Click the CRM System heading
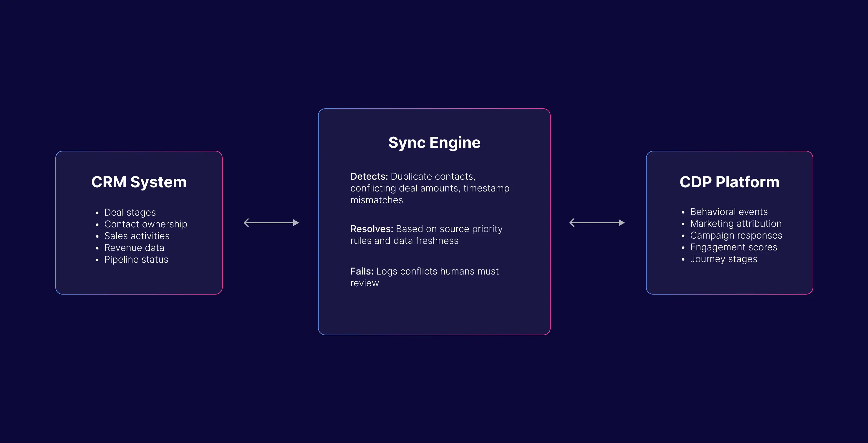 (x=139, y=182)
